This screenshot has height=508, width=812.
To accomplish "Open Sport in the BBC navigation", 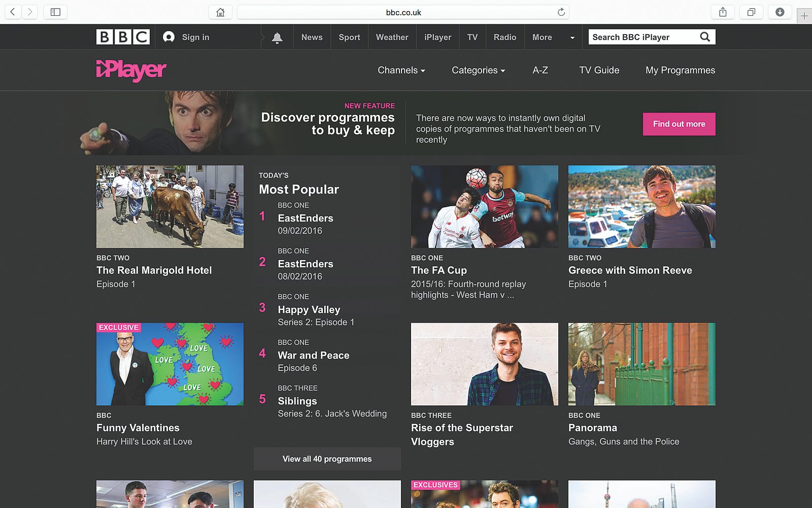I will tap(349, 37).
